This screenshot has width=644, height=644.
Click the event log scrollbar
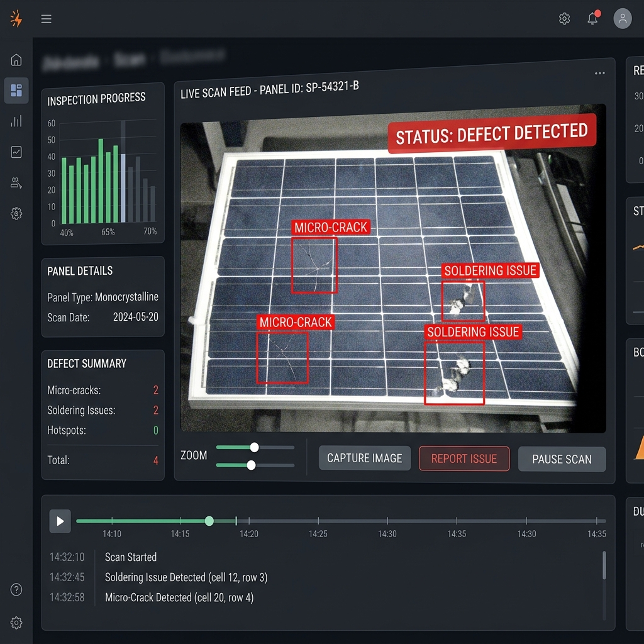(x=604, y=565)
